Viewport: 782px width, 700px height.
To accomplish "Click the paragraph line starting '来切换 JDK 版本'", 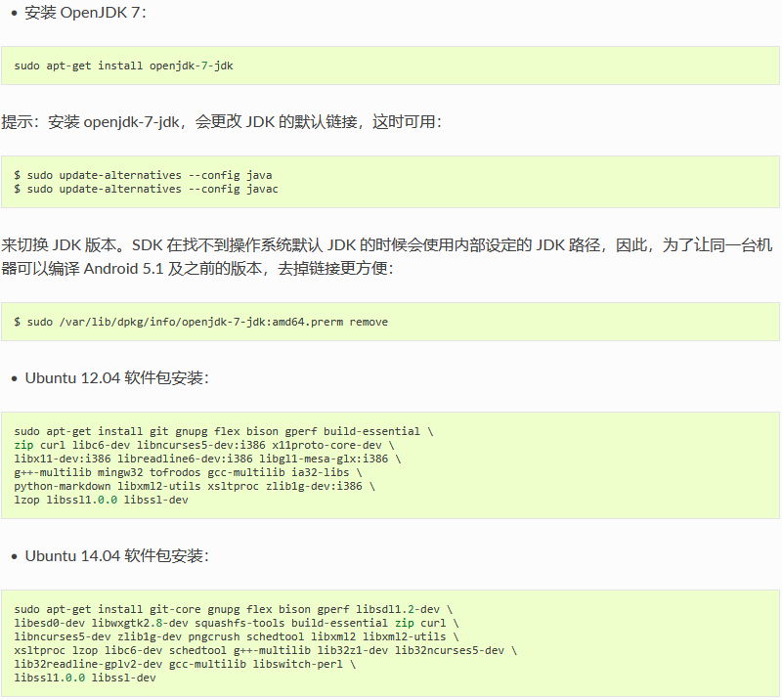I will pyautogui.click(x=386, y=245).
